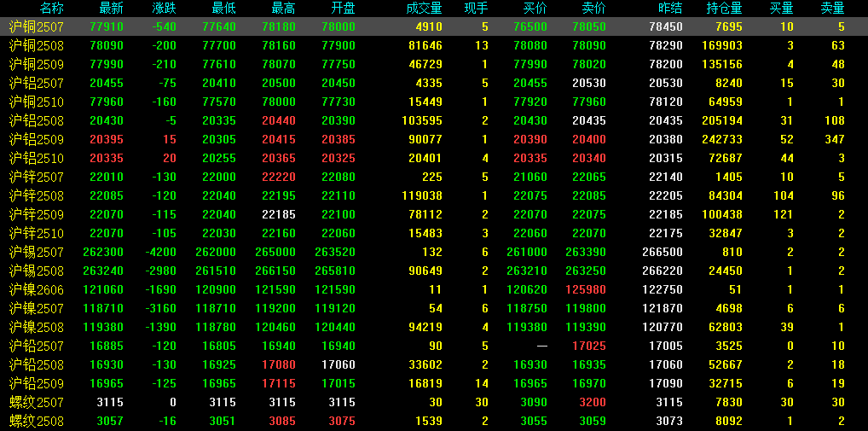The height and width of the screenshot is (431, 868).
Task: Click the 现手 column header
Action: tap(477, 9)
